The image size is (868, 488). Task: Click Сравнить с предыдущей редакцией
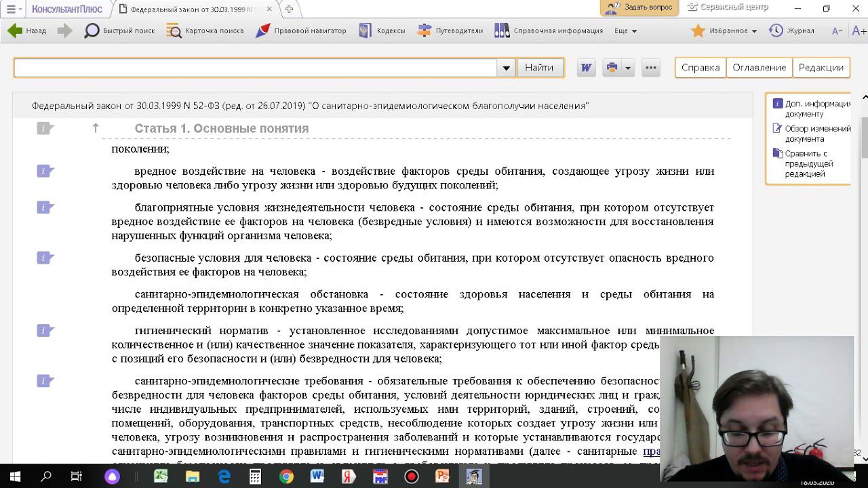point(804,163)
